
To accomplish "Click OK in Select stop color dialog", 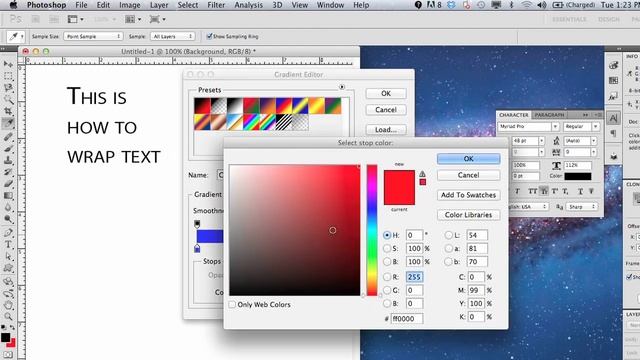I will point(469,159).
